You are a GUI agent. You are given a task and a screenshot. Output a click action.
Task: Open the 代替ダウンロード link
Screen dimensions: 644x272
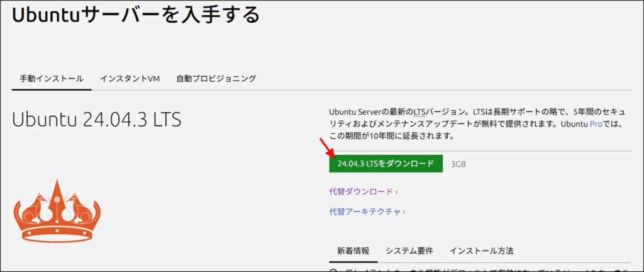pos(364,191)
